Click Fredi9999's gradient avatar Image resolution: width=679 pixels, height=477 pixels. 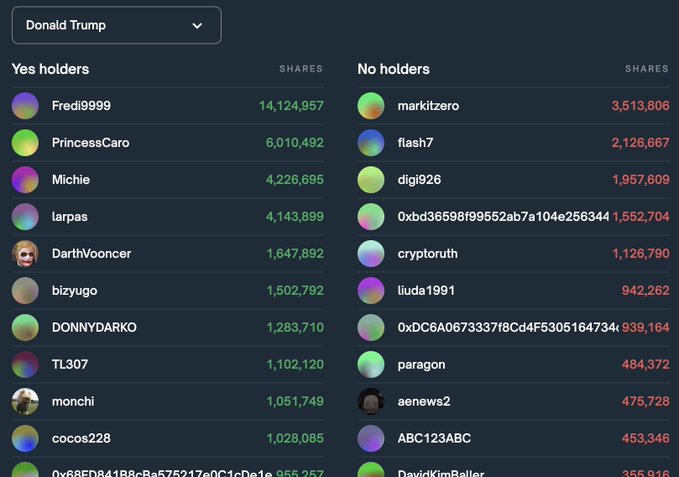(x=25, y=106)
